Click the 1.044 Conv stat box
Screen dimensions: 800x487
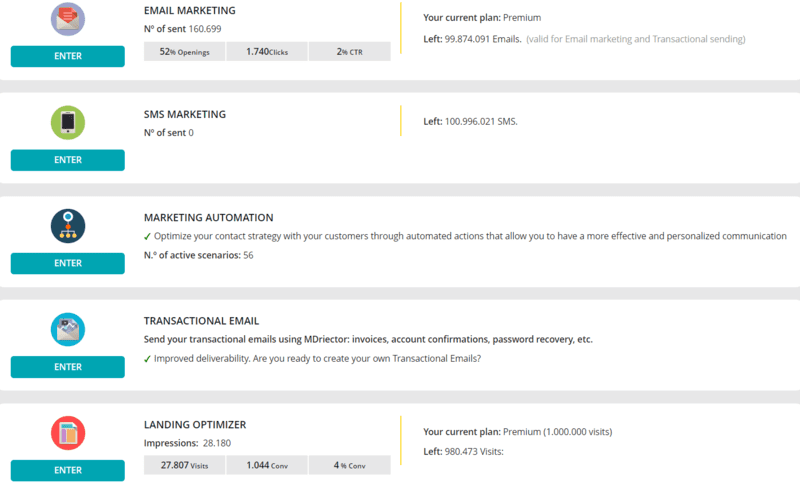267,465
